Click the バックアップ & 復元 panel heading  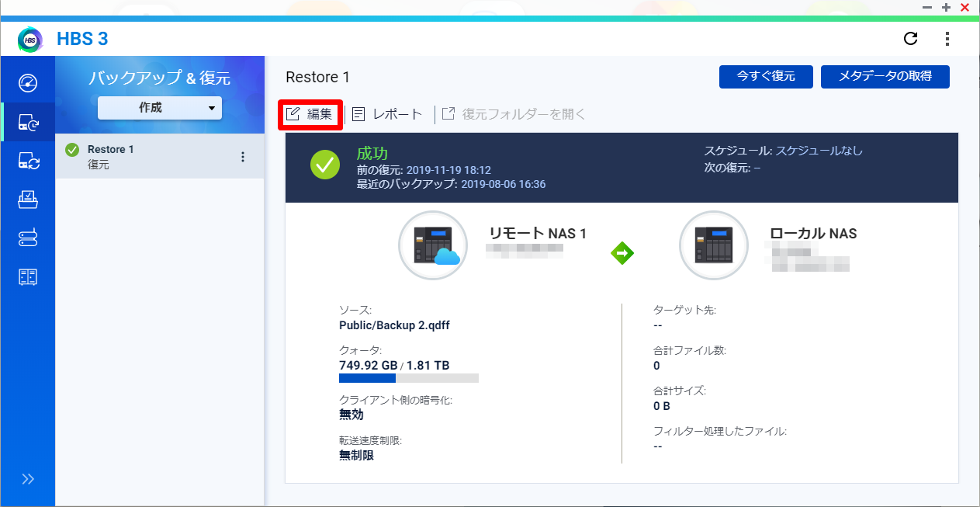(160, 78)
